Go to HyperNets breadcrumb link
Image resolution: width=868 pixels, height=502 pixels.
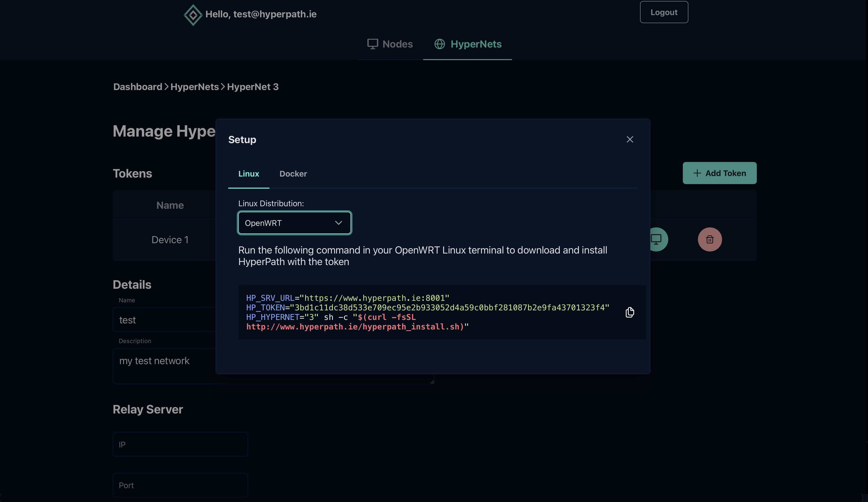195,87
